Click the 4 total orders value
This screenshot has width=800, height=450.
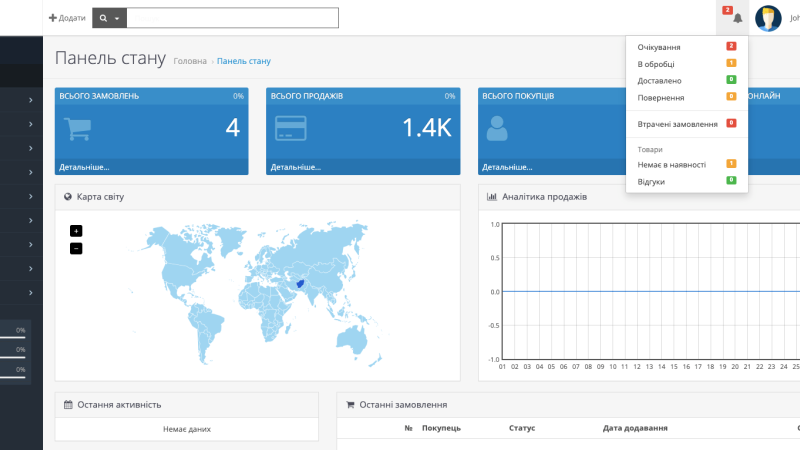pos(233,128)
